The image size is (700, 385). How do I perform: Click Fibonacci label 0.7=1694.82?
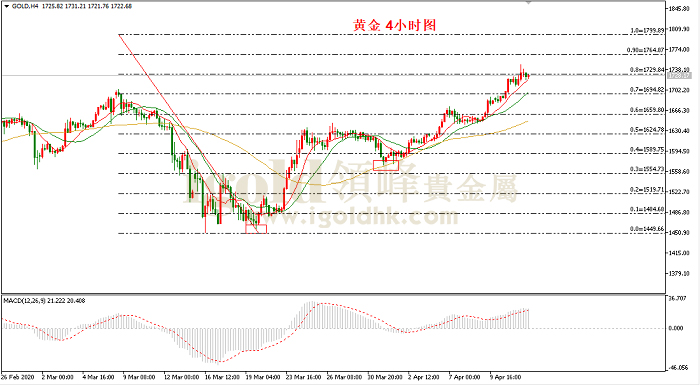pyautogui.click(x=647, y=90)
